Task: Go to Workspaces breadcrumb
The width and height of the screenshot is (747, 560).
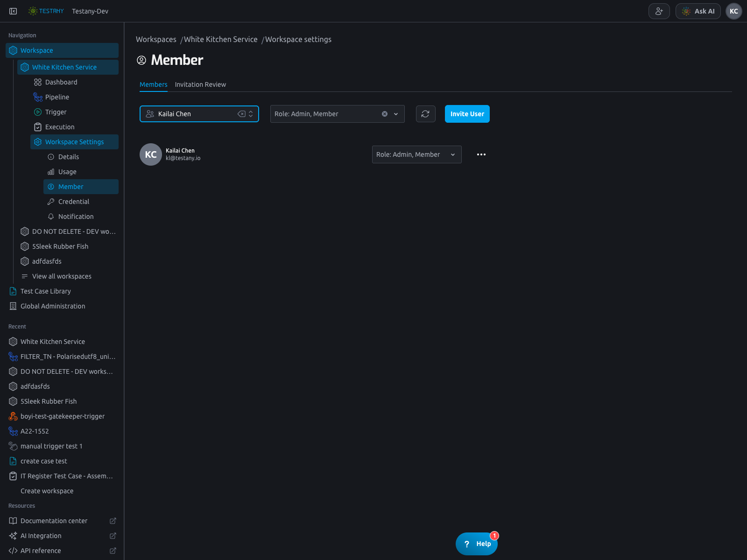Action: pos(156,39)
